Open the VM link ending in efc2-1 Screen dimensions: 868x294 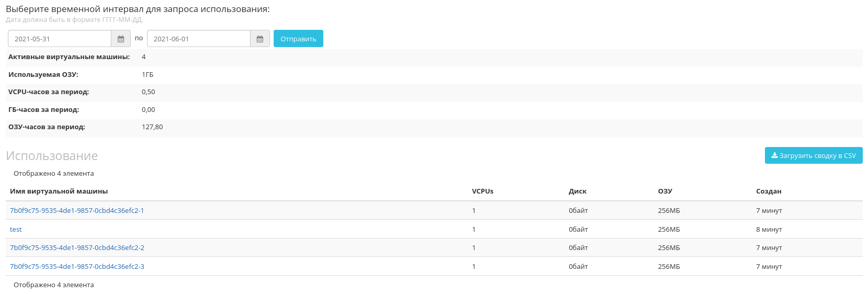tap(77, 211)
